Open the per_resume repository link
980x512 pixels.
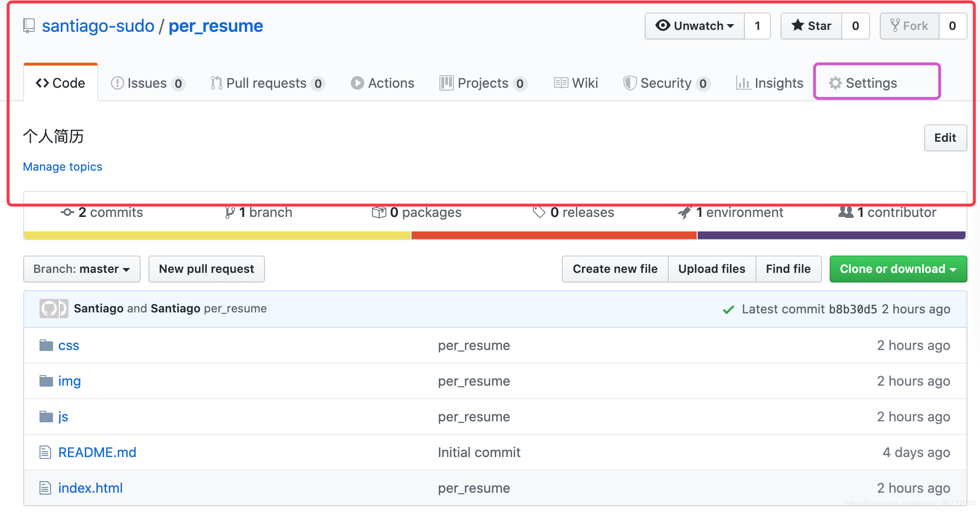click(216, 26)
